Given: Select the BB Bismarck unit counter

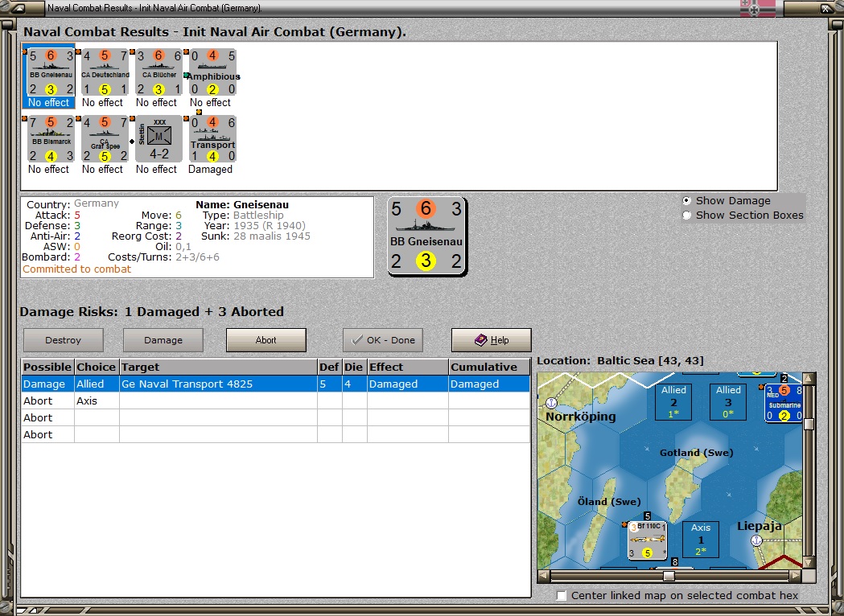Looking at the screenshot, I should [x=51, y=139].
